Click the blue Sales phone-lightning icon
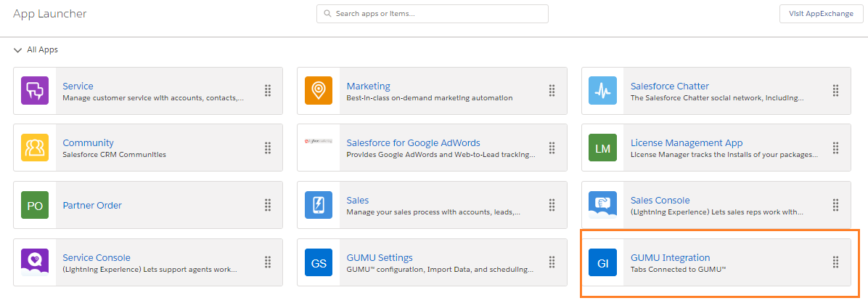Screen dimensions: 868x306 (x=319, y=205)
